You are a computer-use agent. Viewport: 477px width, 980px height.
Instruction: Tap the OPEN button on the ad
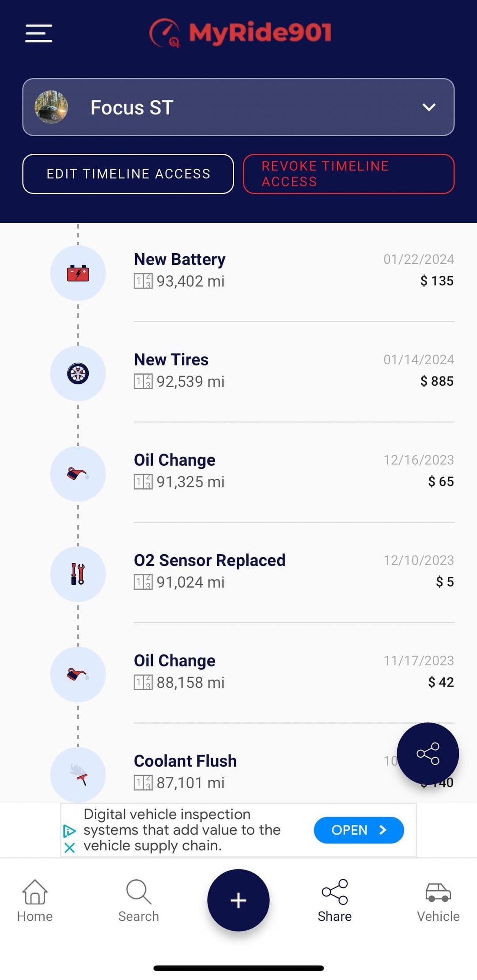click(x=359, y=830)
